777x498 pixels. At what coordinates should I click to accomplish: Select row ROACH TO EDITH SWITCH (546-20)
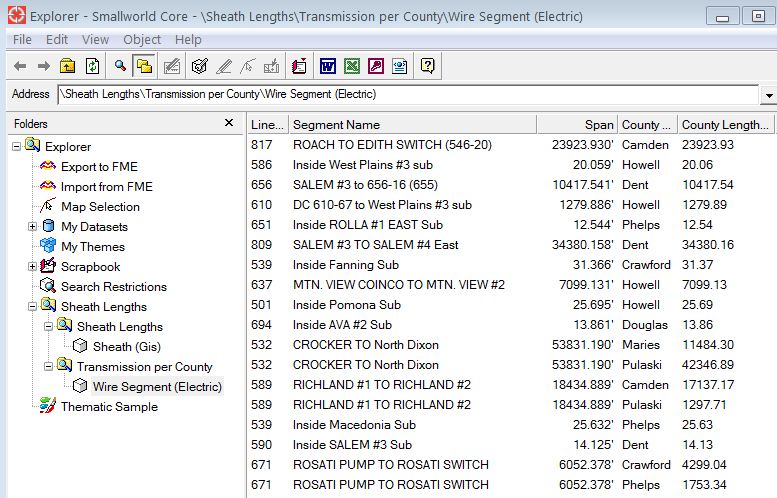[x=511, y=145]
